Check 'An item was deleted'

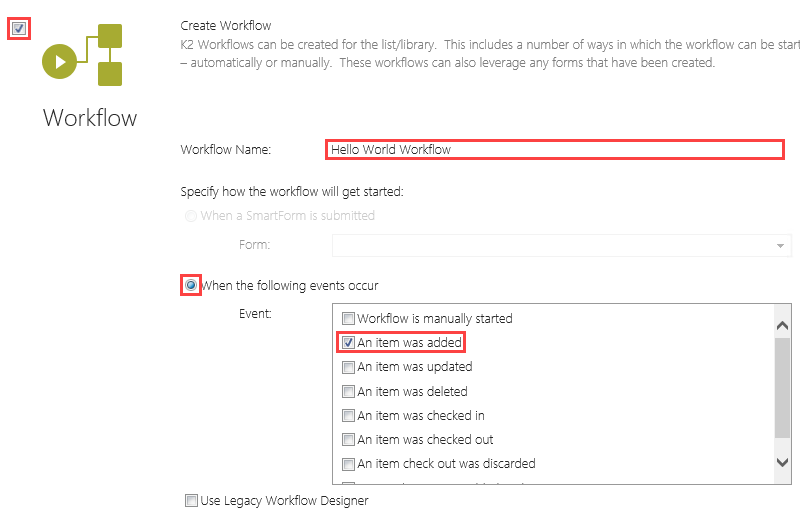click(349, 392)
